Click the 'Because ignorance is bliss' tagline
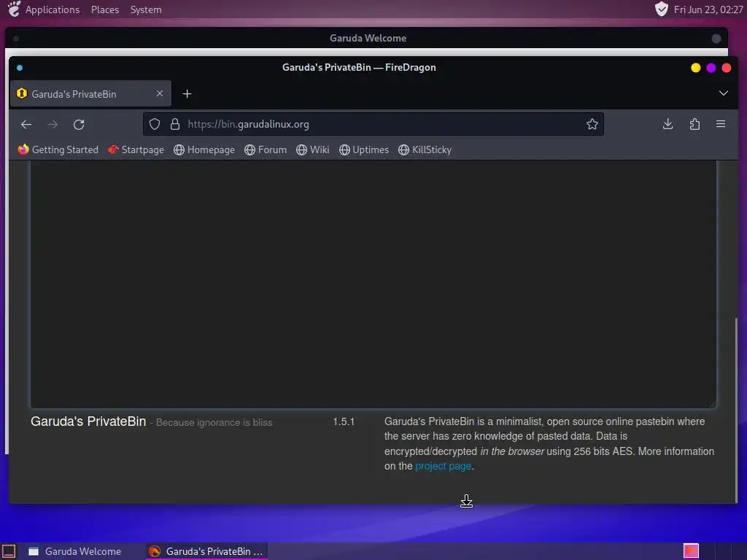 click(214, 422)
